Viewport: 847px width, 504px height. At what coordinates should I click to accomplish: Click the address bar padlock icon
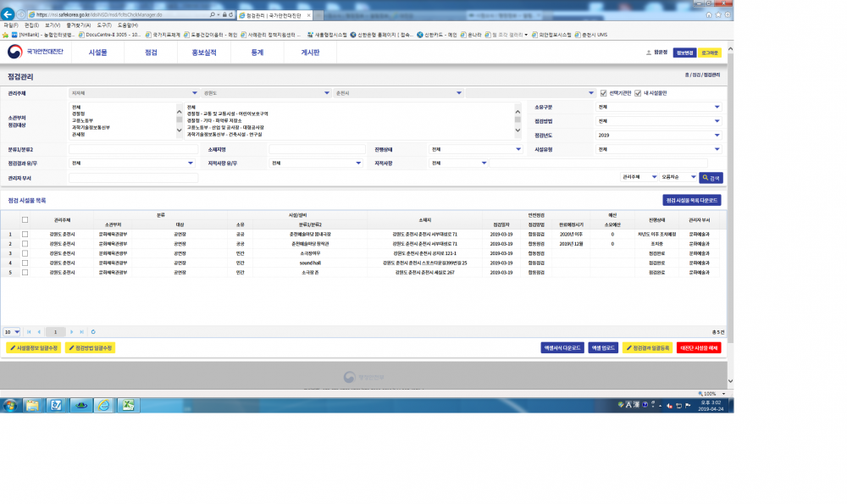click(x=224, y=15)
